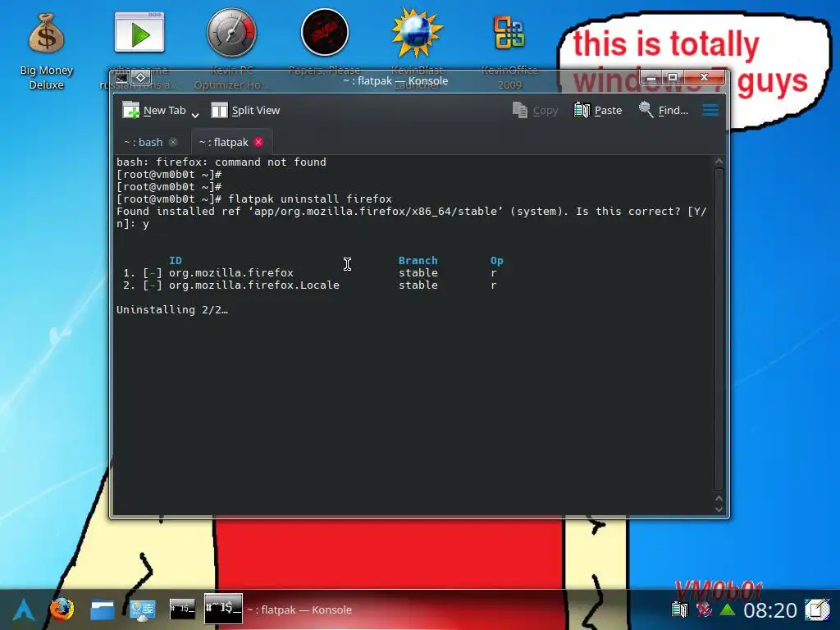Launch KevinBlast Launcher sun icon

pyautogui.click(x=417, y=33)
